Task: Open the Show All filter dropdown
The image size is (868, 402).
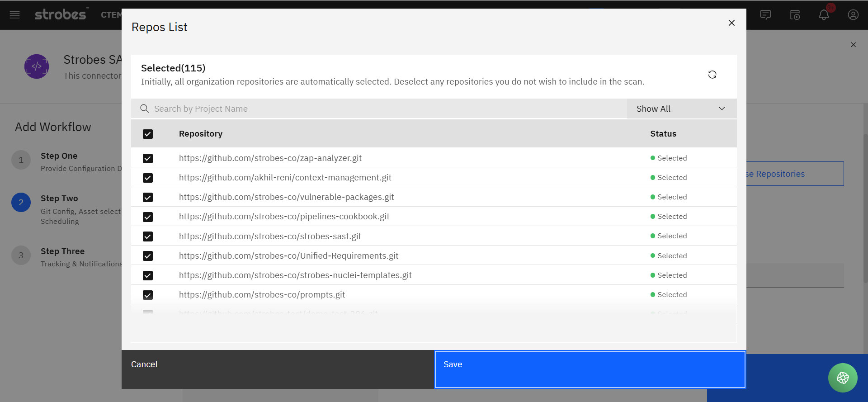Action: pyautogui.click(x=681, y=109)
